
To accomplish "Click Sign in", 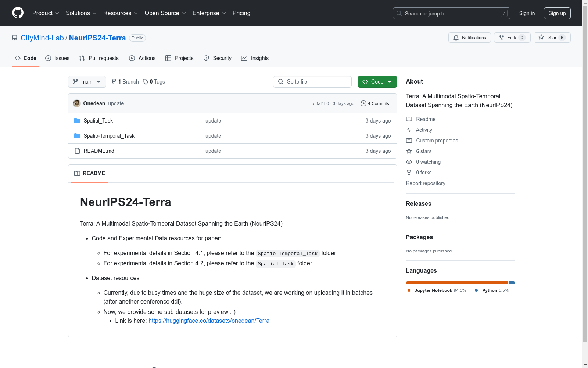I will [527, 13].
